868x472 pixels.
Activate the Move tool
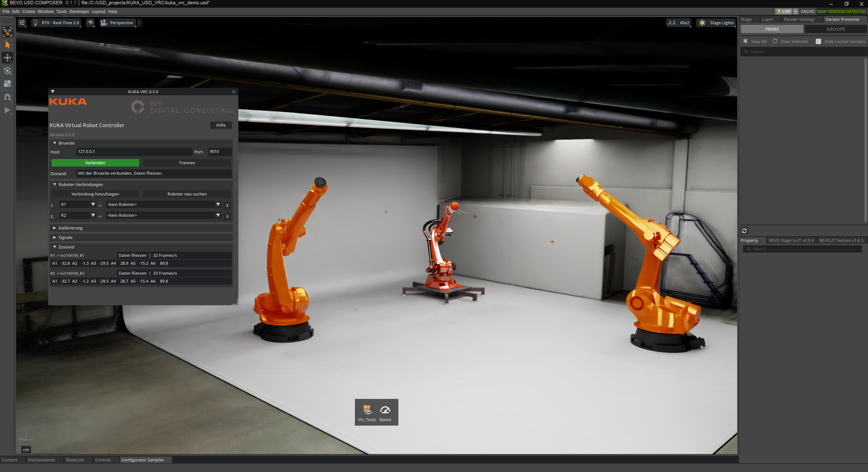[x=7, y=58]
